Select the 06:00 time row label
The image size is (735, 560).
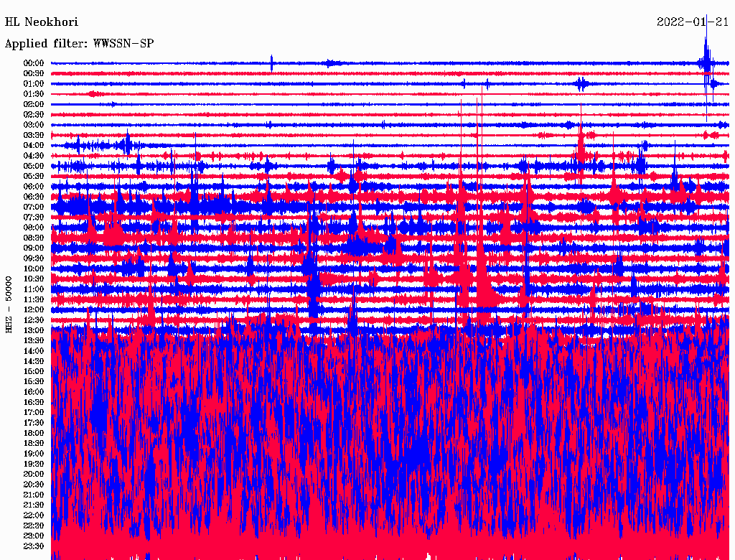tap(33, 186)
